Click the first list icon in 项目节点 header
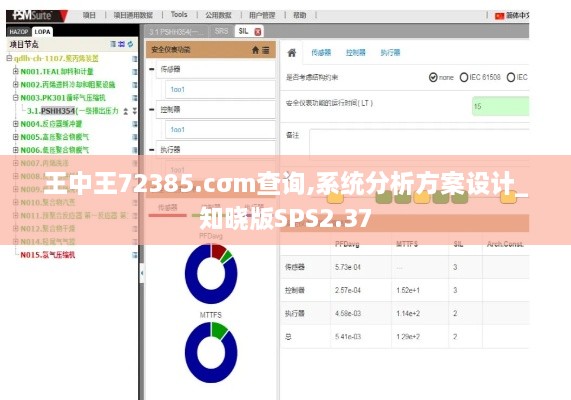This screenshot has height=400, width=571. click(113, 44)
